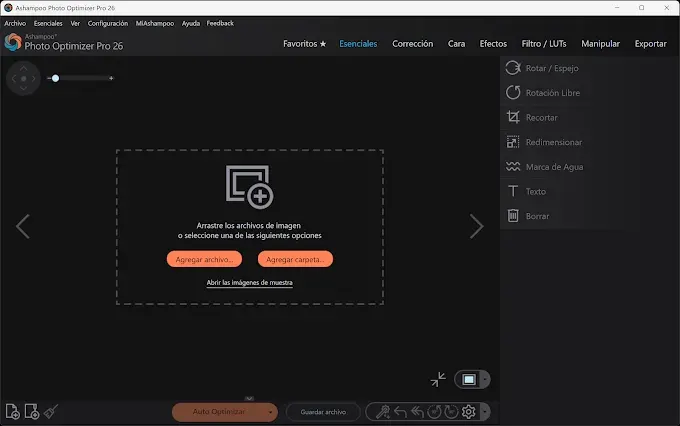This screenshot has height=426, width=680.
Task: Click the shrink-to-fit arrows icon
Action: (438, 379)
